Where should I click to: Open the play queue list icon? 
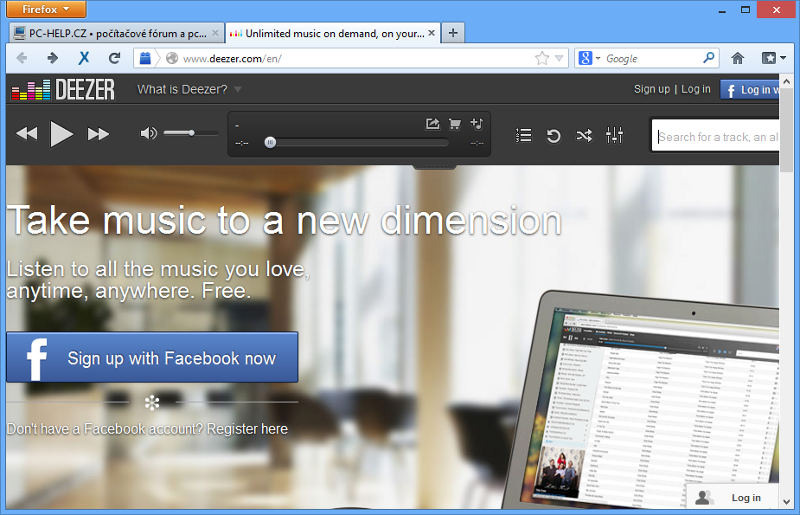[523, 135]
